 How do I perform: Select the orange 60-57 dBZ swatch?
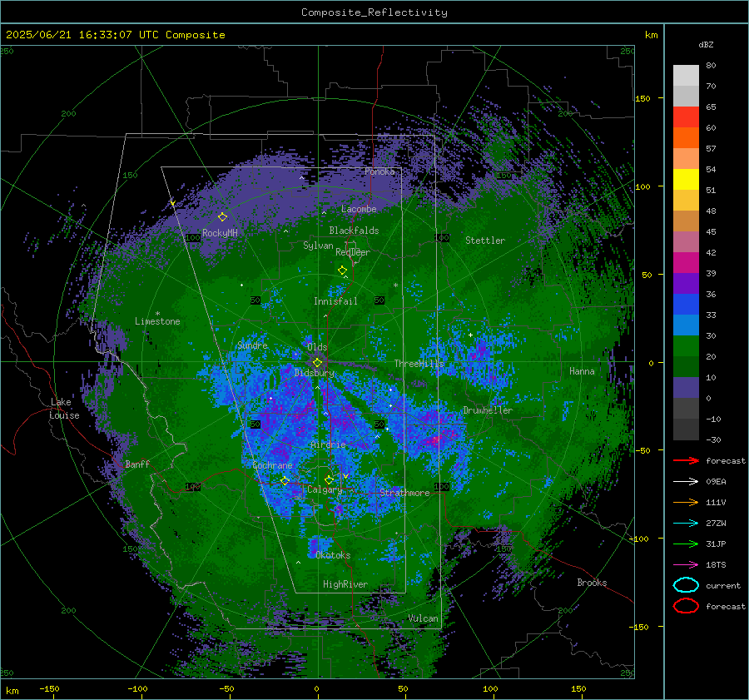[686, 137]
